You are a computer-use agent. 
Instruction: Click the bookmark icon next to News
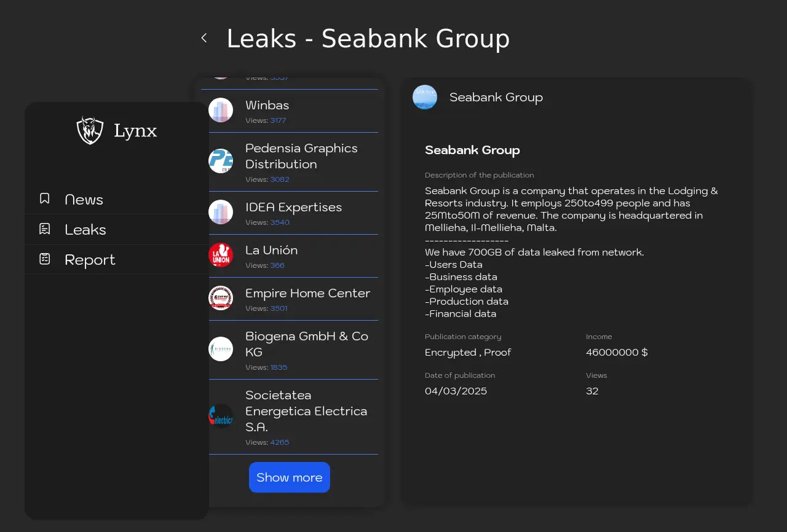(x=45, y=198)
